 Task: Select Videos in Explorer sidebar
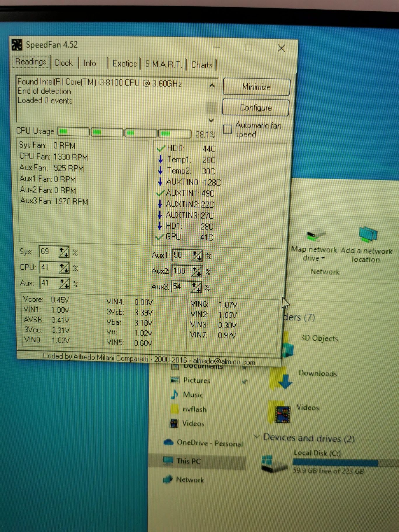click(x=193, y=423)
